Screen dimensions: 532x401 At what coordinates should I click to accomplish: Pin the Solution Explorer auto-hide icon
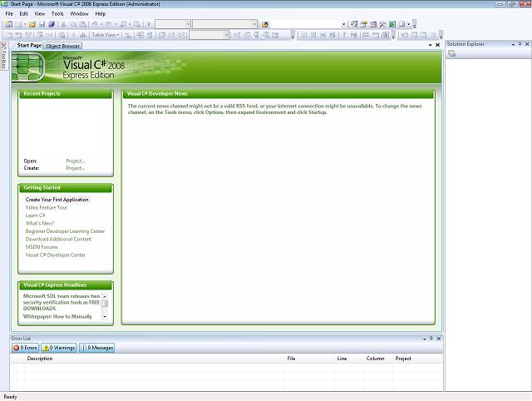coord(520,44)
